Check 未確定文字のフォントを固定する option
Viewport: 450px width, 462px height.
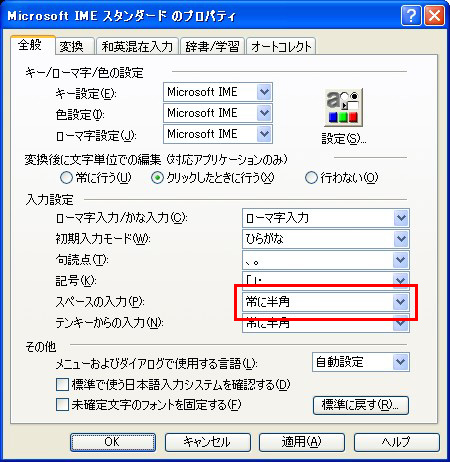[x=62, y=405]
